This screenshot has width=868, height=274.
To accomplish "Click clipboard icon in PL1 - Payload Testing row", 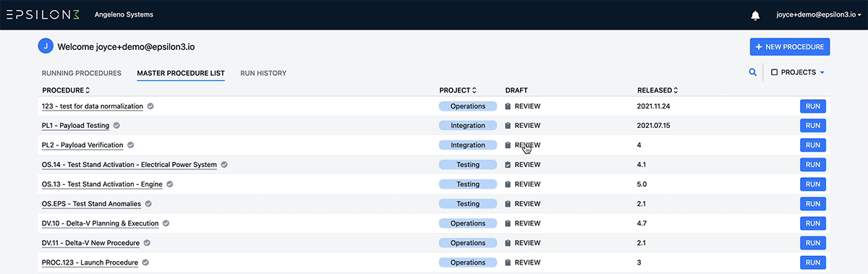I will 508,126.
